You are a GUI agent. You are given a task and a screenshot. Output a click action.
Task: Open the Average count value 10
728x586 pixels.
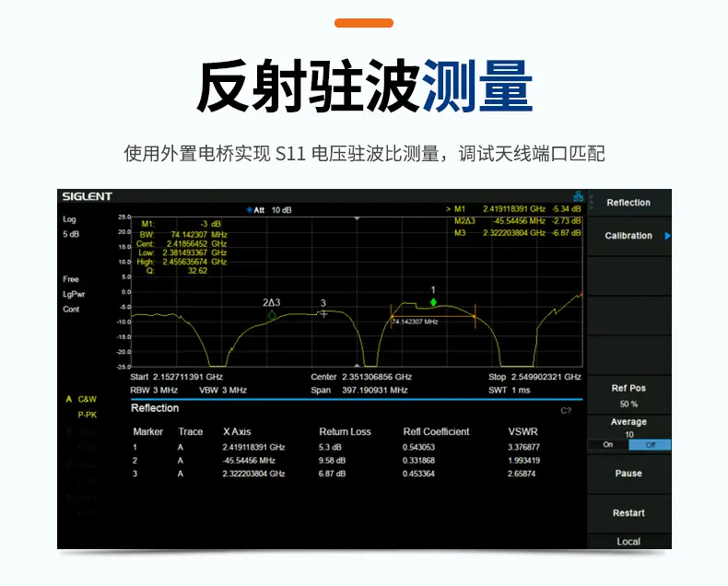[629, 434]
